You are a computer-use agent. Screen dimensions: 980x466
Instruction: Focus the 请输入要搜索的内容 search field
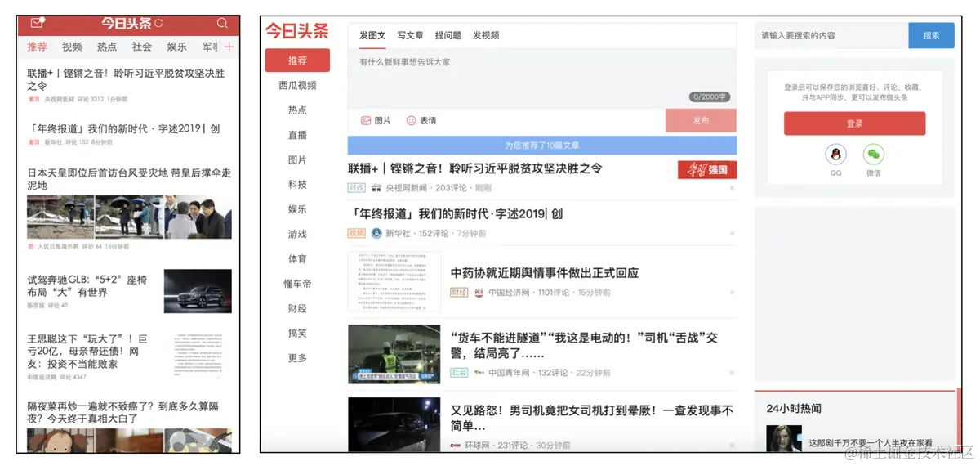coord(831,36)
